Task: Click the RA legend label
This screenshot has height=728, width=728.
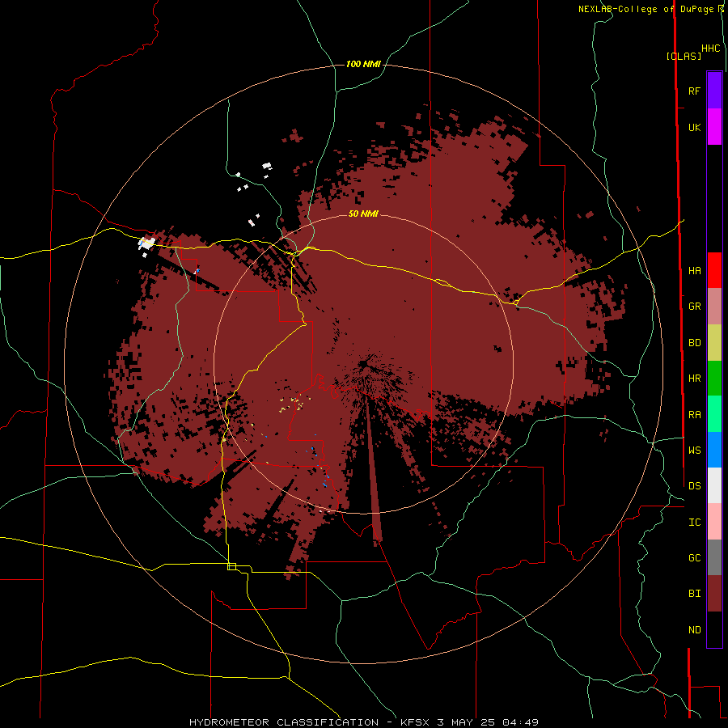Action: point(694,415)
